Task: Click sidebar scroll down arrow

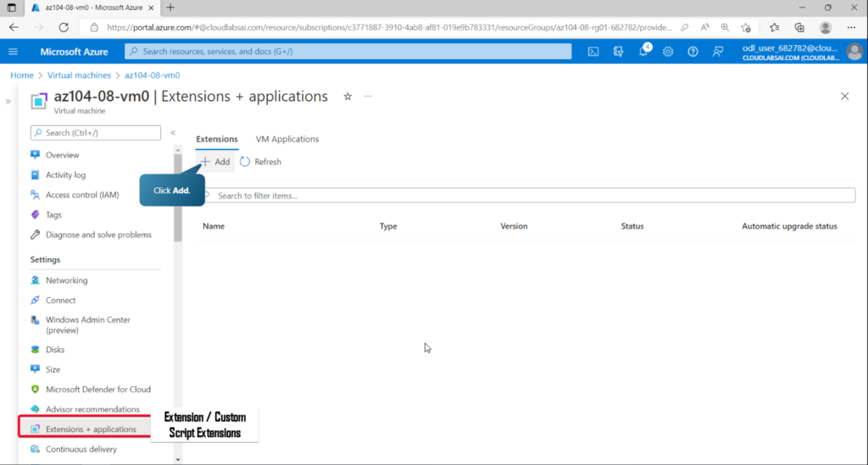Action: click(x=178, y=459)
